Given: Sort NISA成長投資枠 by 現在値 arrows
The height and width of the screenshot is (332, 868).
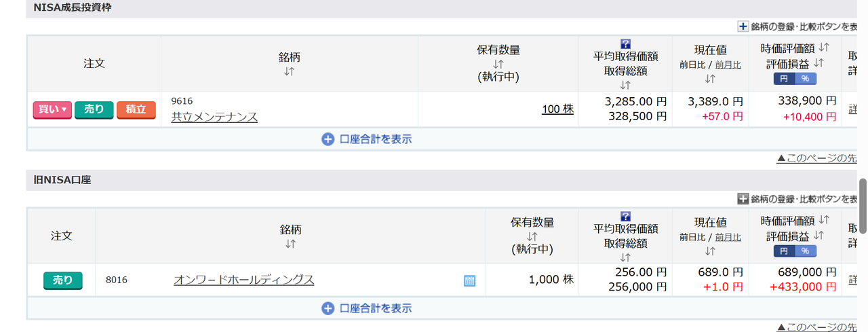Looking at the screenshot, I should [710, 78].
